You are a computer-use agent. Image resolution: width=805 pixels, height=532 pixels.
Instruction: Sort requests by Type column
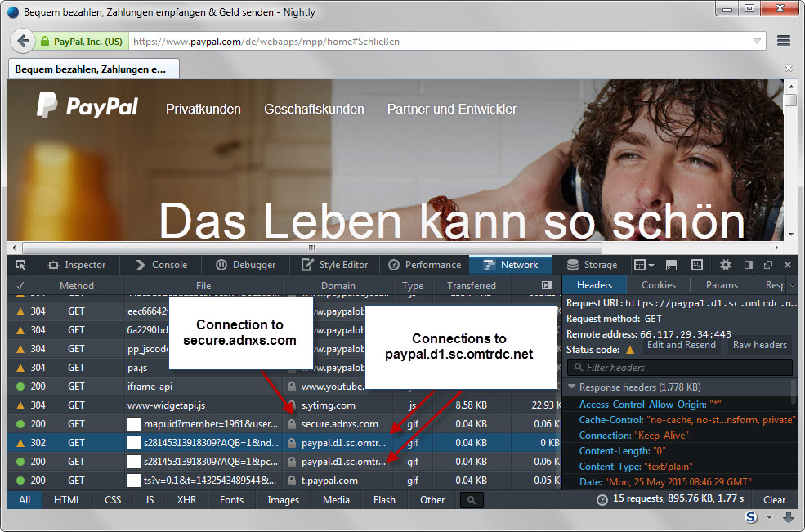pyautogui.click(x=413, y=286)
